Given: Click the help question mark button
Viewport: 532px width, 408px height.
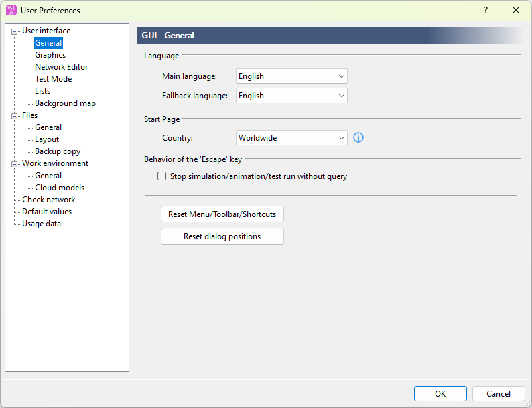Looking at the screenshot, I should coord(485,10).
